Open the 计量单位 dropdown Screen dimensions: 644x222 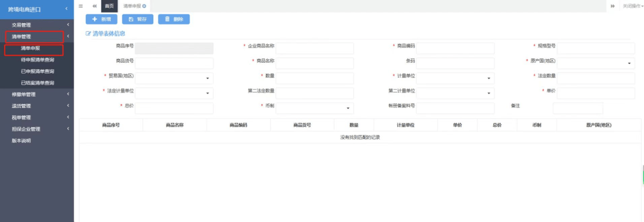[x=456, y=78]
